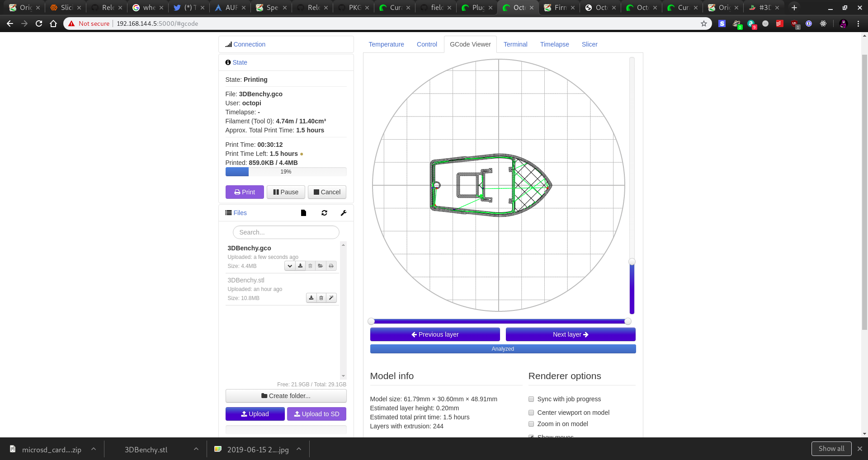Click Upload to SD button
Screen dimensions: 868x460
click(x=316, y=414)
